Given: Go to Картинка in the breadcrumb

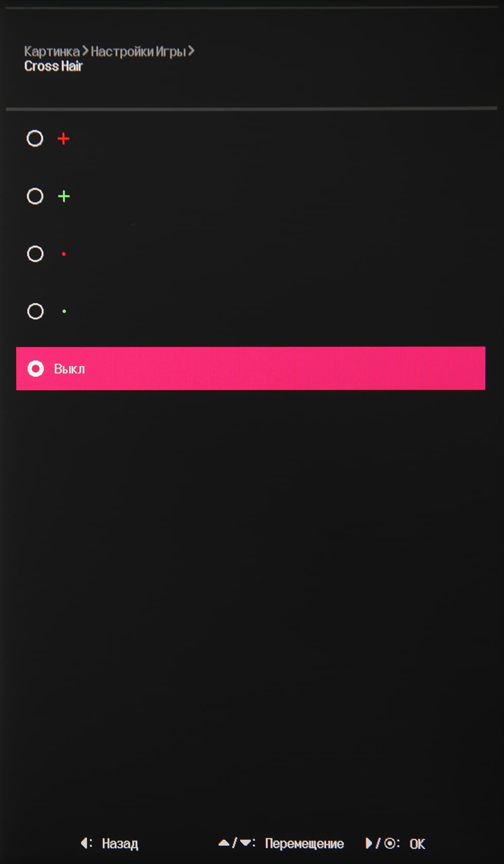Looking at the screenshot, I should [52, 51].
